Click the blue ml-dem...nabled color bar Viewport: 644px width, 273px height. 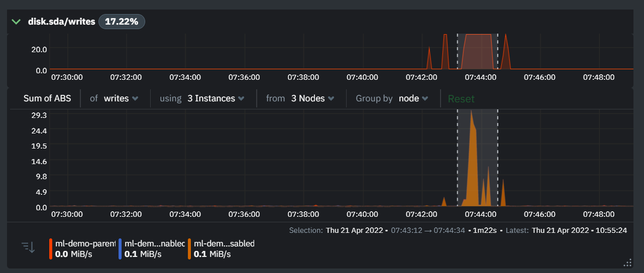point(120,249)
